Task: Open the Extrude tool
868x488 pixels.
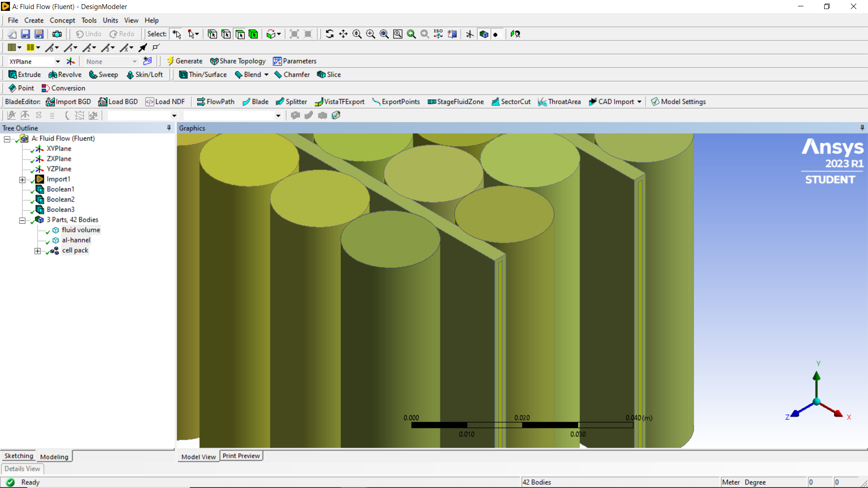Action: 24,75
